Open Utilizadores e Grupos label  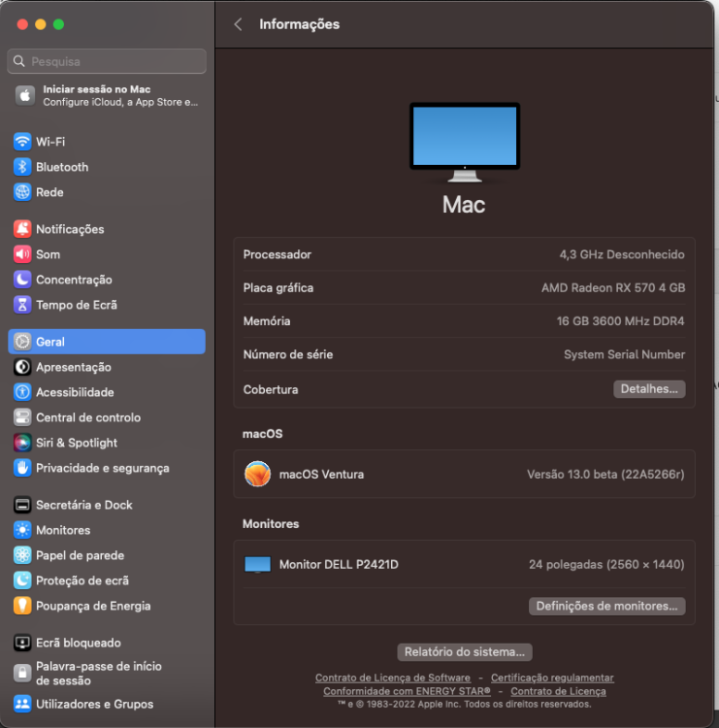(x=95, y=705)
